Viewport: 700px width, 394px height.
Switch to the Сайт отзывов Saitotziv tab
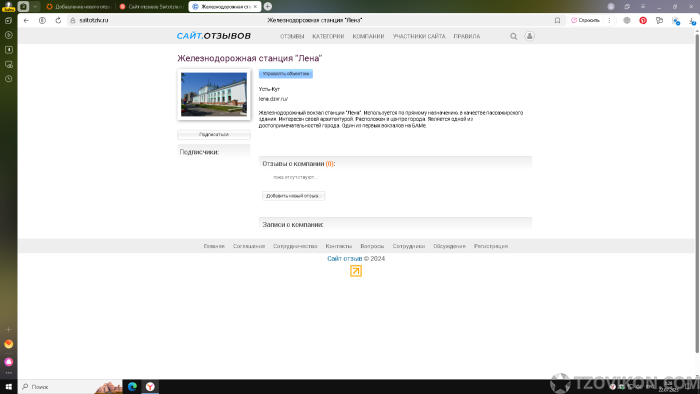[151, 7]
